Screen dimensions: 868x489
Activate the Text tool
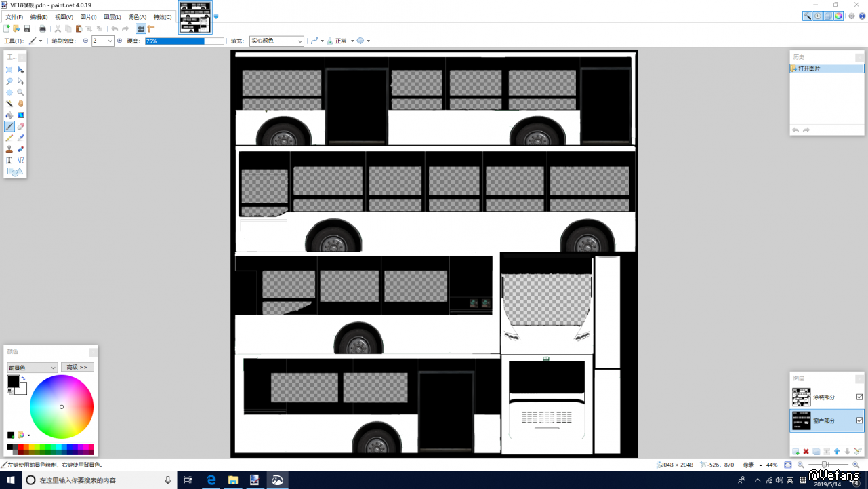[9, 161]
